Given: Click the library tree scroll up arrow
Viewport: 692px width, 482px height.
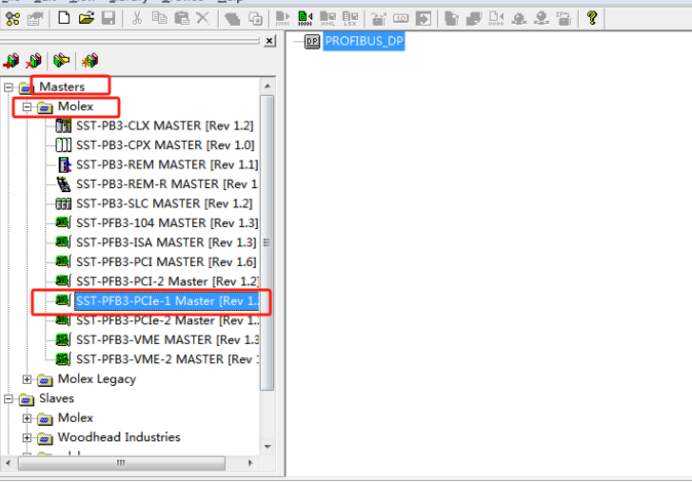Looking at the screenshot, I should 267,87.
